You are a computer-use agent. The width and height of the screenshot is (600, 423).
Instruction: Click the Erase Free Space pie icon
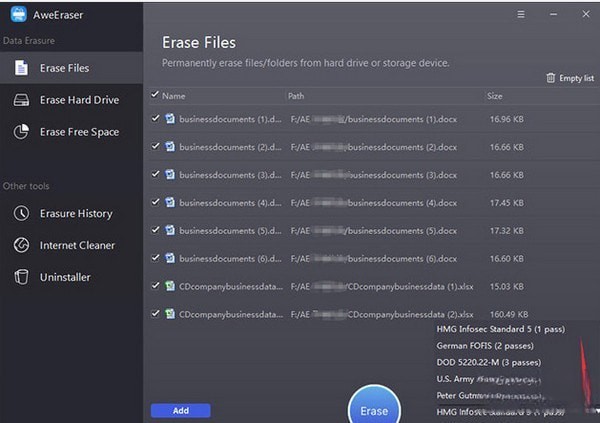tap(21, 132)
